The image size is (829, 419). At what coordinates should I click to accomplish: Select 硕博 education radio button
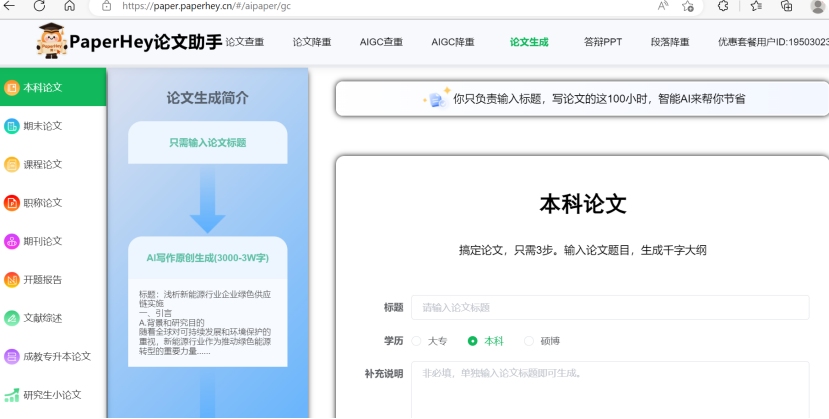click(529, 341)
